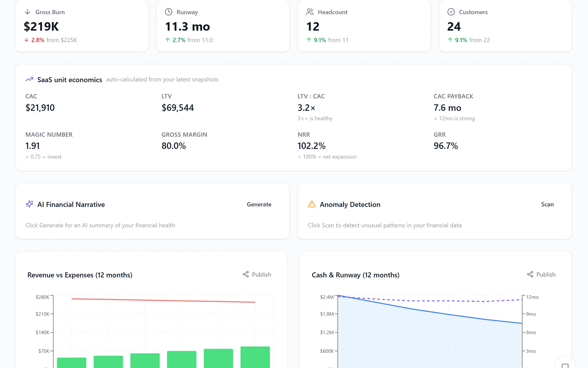Open the chat widget in bottom-right corner
This screenshot has height=368, width=588.
pos(565,365)
